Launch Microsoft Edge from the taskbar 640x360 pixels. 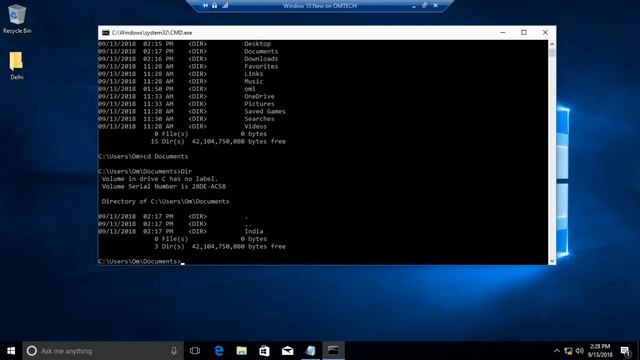[219, 351]
